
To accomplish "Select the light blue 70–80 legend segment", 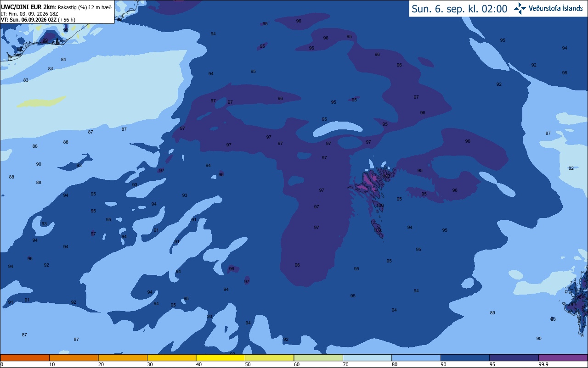I will point(367,357).
